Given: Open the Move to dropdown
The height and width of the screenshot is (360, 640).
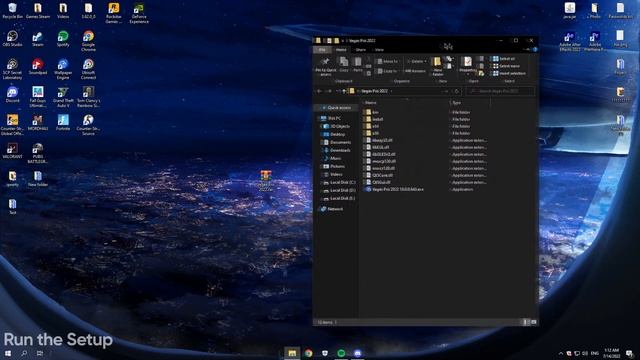Looking at the screenshot, I should (388, 62).
